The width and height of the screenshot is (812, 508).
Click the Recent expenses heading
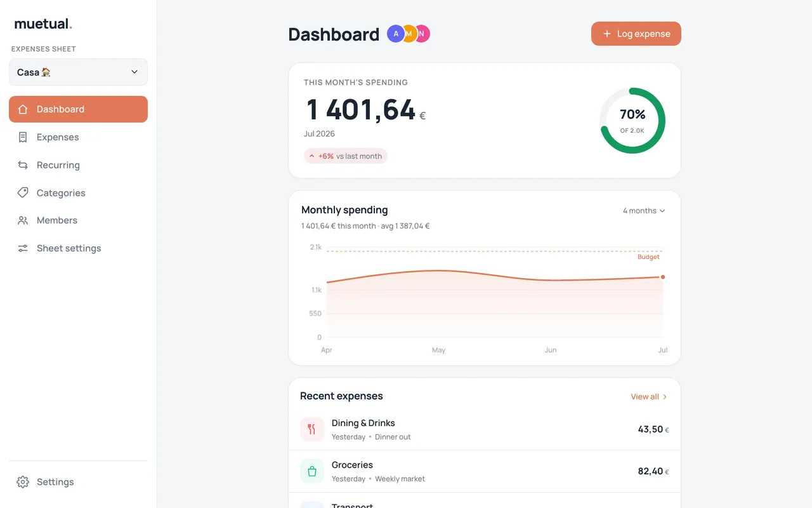click(x=341, y=396)
